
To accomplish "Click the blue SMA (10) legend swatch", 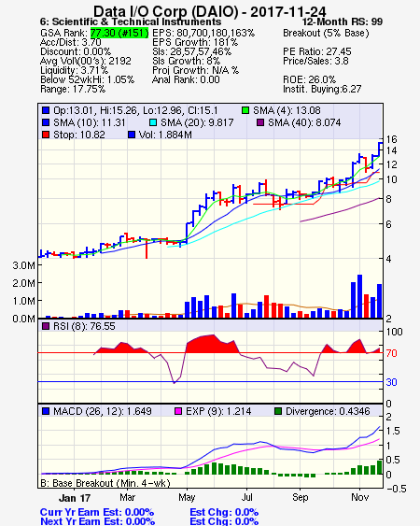I will pyautogui.click(x=46, y=122).
